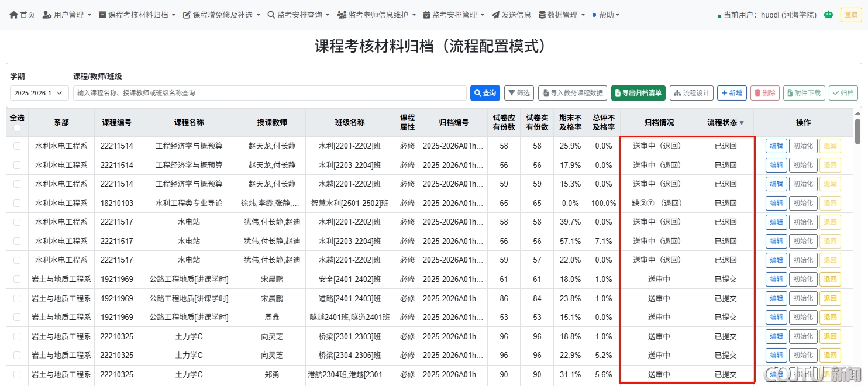Viewport: 868px width, 386px height.
Task: Open 流程设计 workflow design
Action: pyautogui.click(x=691, y=93)
